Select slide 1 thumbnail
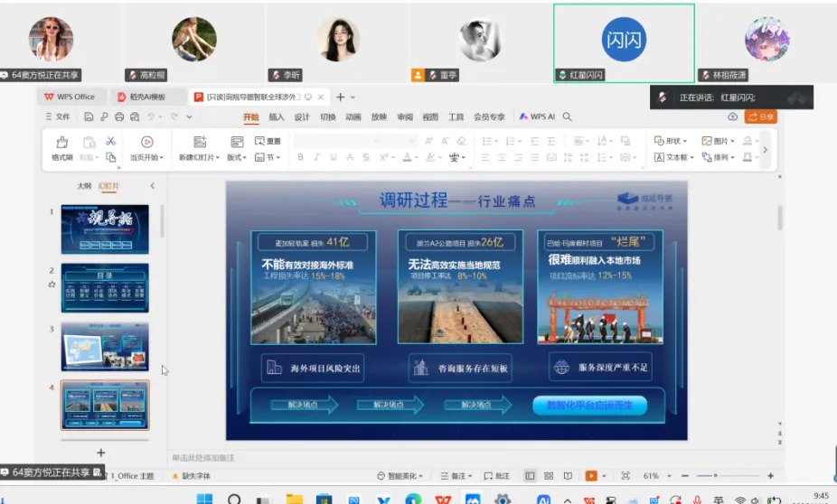This screenshot has width=837, height=504. tap(105, 229)
